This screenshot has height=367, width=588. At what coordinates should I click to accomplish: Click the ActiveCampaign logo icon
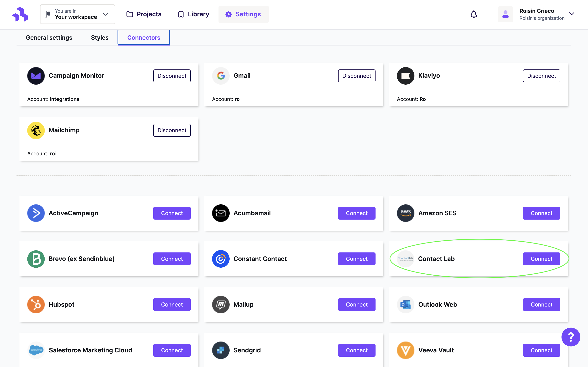(36, 213)
